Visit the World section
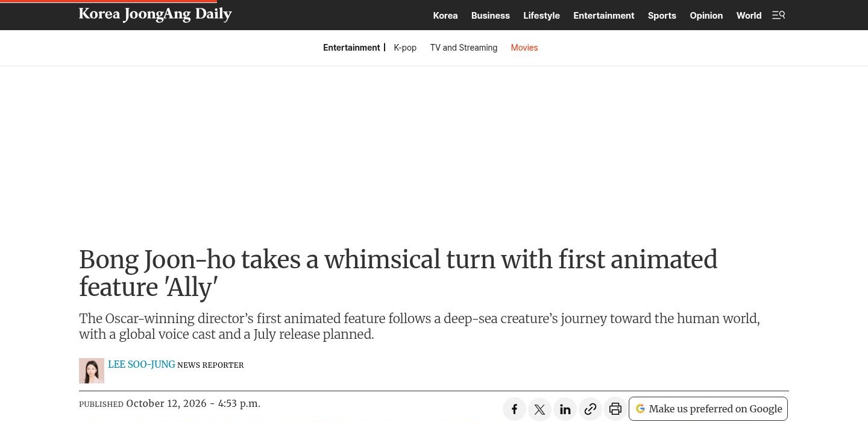Image resolution: width=868 pixels, height=422 pixels. tap(749, 16)
